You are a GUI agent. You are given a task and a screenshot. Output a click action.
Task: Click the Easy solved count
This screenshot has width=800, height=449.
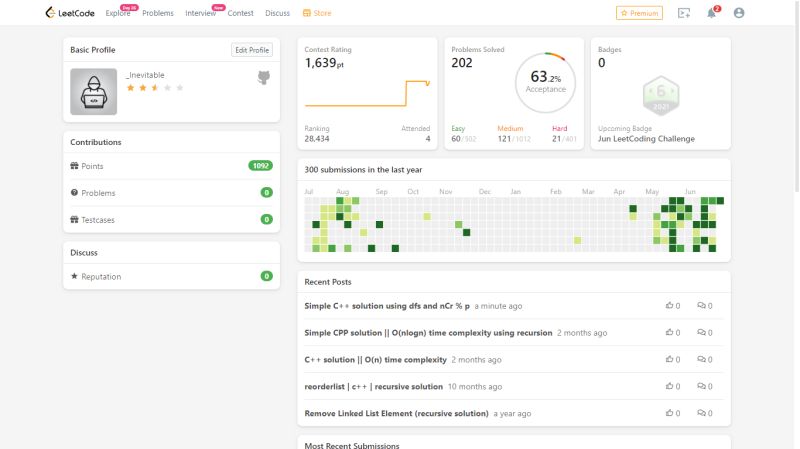click(x=463, y=139)
